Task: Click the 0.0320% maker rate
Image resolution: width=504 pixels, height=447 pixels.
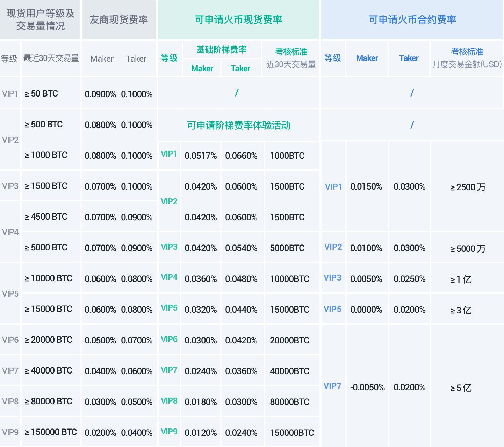Action: [x=201, y=310]
